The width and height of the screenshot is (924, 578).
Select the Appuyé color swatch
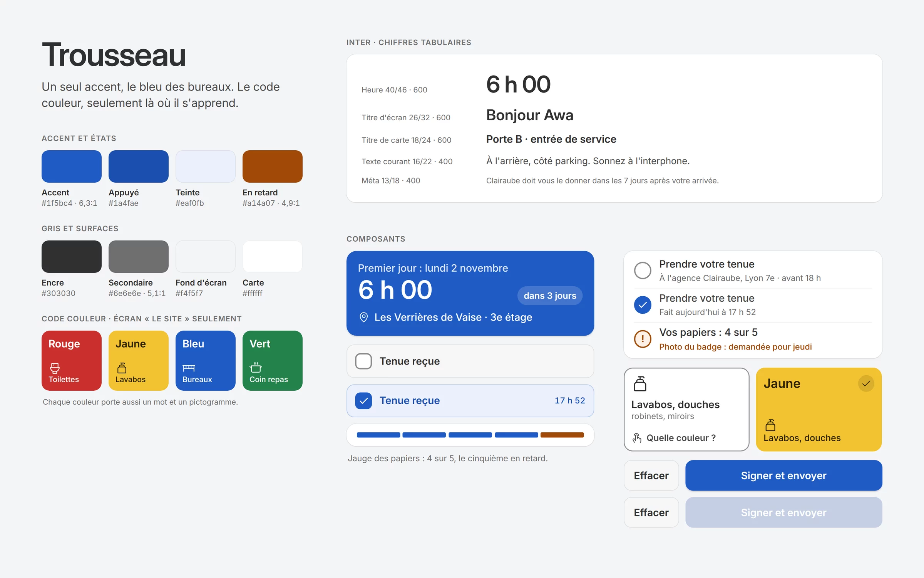point(139,166)
